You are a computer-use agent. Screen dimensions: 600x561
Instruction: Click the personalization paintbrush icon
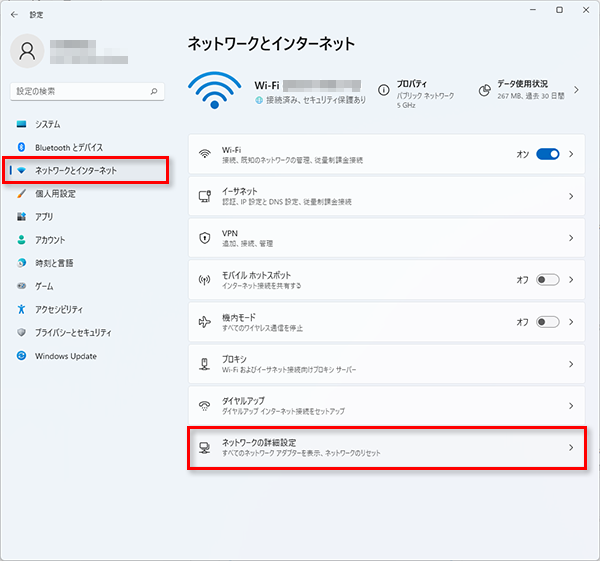point(21,193)
